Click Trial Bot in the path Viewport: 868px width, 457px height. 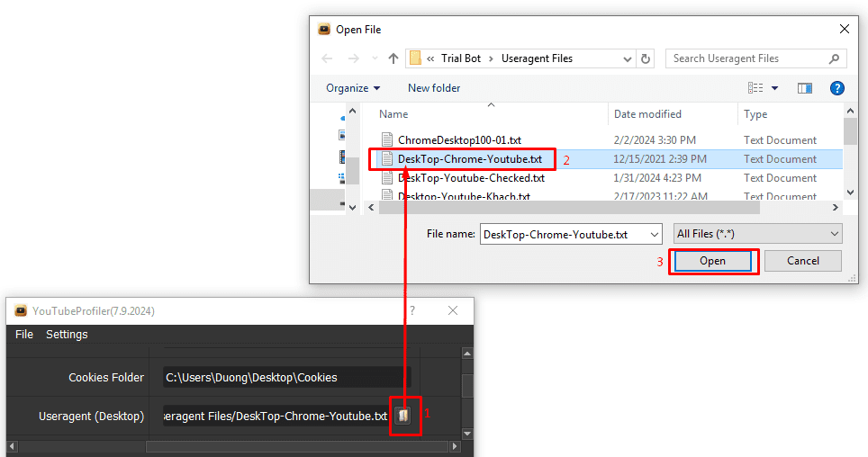[461, 58]
